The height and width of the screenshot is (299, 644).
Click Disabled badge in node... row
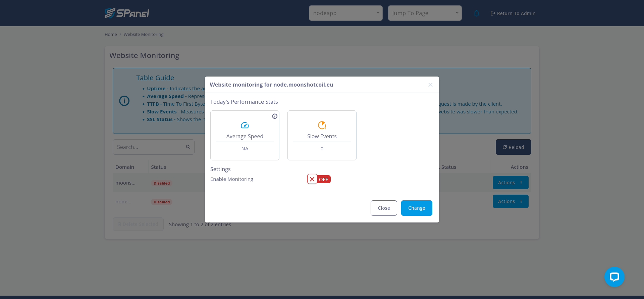point(162,202)
